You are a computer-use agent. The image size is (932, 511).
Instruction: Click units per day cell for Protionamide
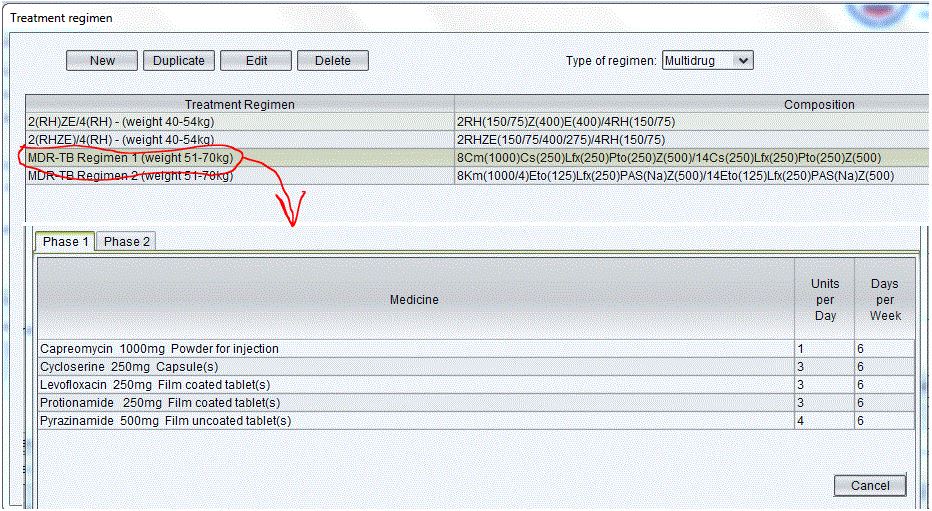point(824,402)
